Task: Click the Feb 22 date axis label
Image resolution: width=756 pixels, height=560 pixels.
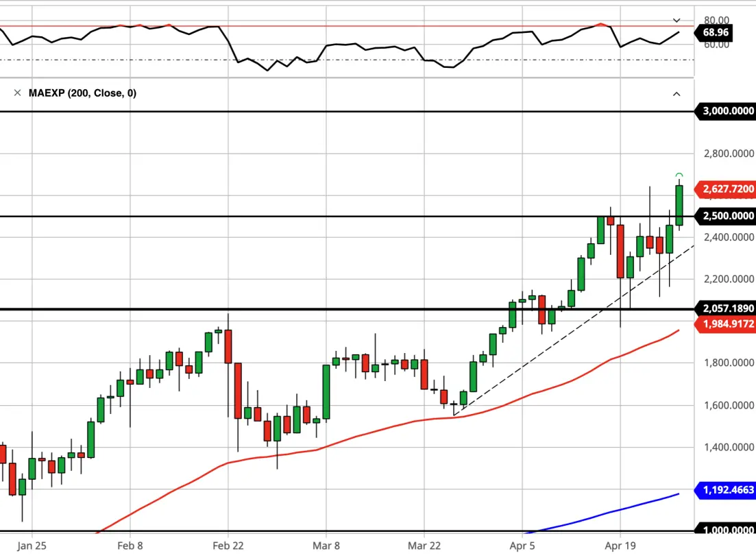Action: coord(228,546)
